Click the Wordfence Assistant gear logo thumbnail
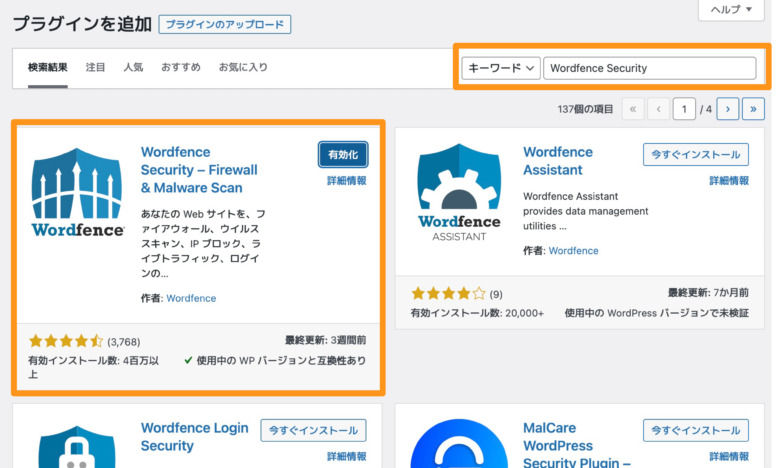Screen dimensions: 780x468 459,192
